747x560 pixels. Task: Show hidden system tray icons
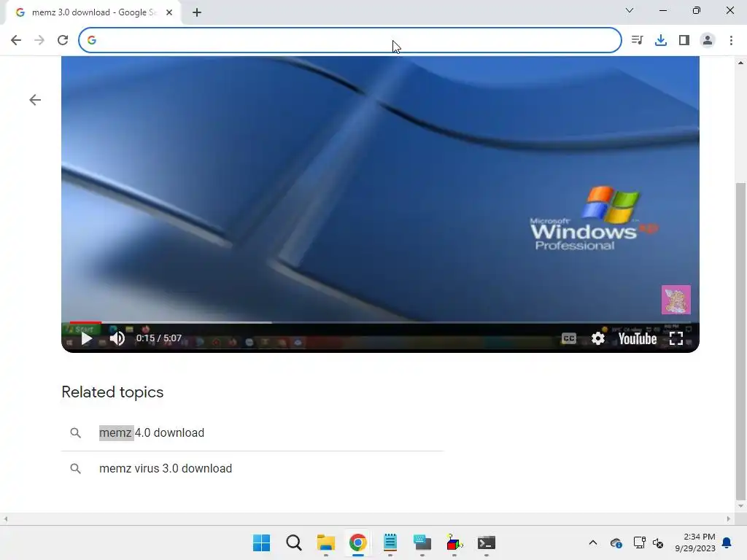coord(592,542)
